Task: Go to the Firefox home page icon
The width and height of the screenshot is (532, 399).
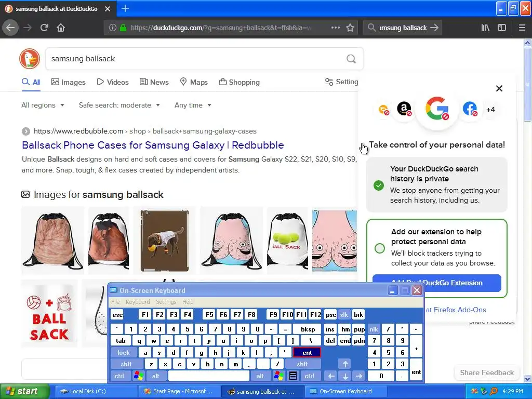Action: tap(61, 28)
